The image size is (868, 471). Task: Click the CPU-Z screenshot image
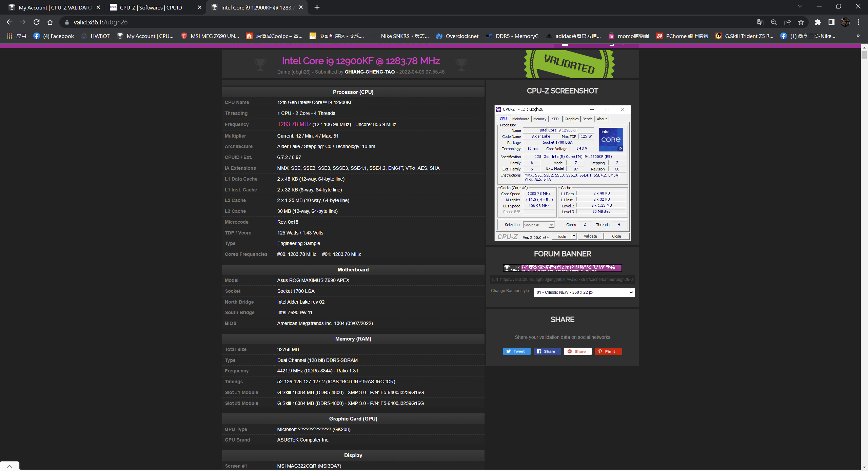[563, 173]
